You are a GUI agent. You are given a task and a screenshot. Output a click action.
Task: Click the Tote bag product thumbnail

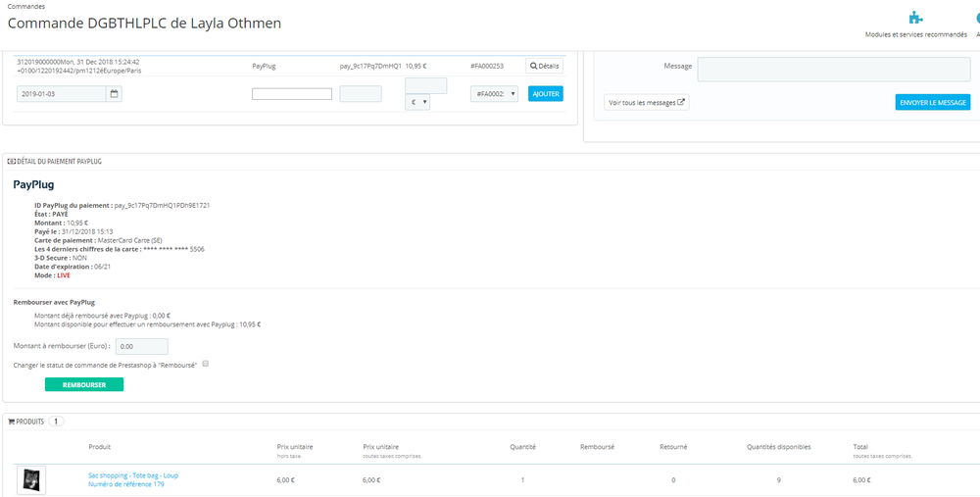(31, 480)
